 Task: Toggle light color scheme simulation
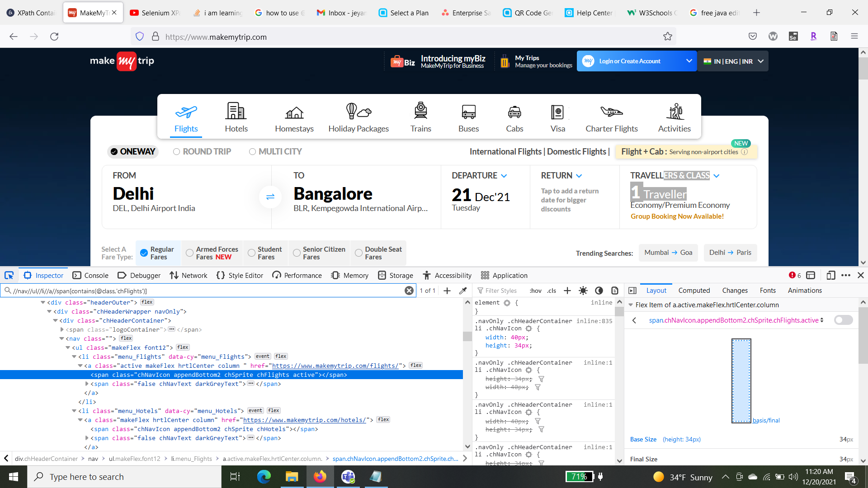583,291
